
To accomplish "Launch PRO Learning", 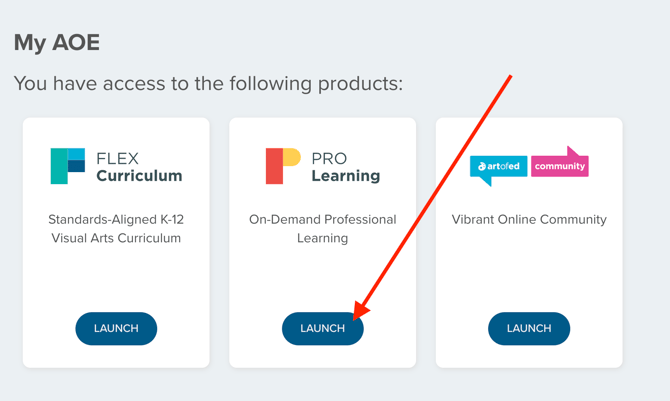I will [x=322, y=328].
